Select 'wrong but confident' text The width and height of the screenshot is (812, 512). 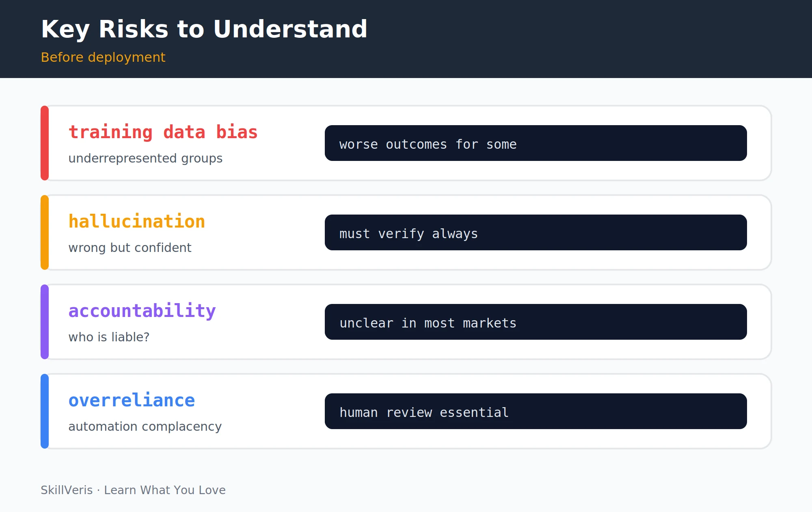pos(130,247)
